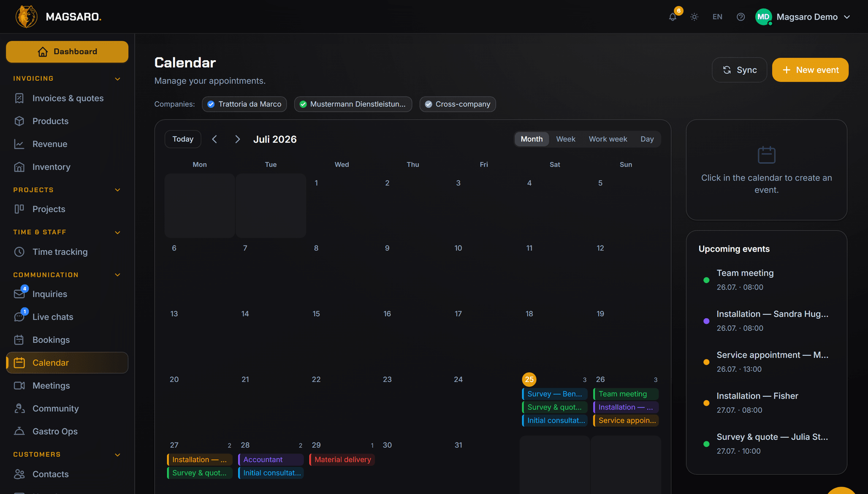This screenshot has width=868, height=494.
Task: Switch to Month view
Action: (x=532, y=139)
